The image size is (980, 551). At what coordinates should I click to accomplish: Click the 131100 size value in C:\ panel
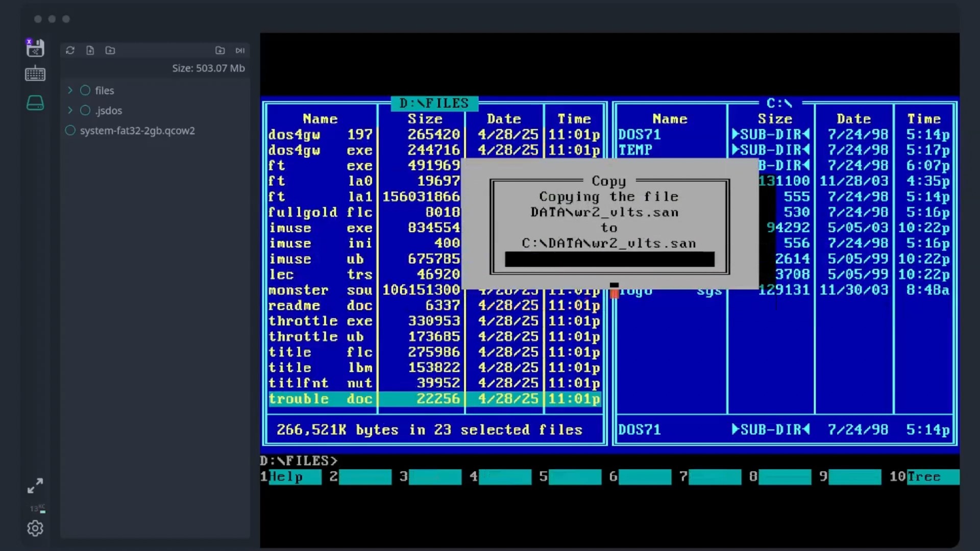point(785,181)
